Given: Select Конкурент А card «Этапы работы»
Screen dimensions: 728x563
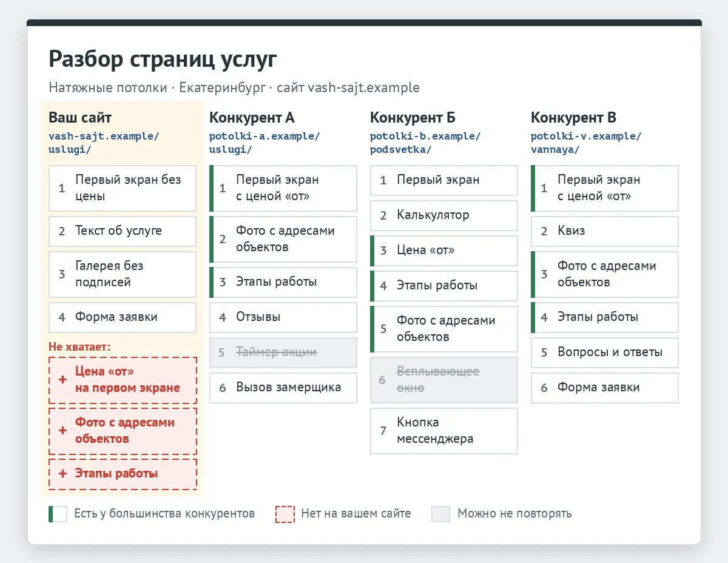Looking at the screenshot, I should coord(283,282).
